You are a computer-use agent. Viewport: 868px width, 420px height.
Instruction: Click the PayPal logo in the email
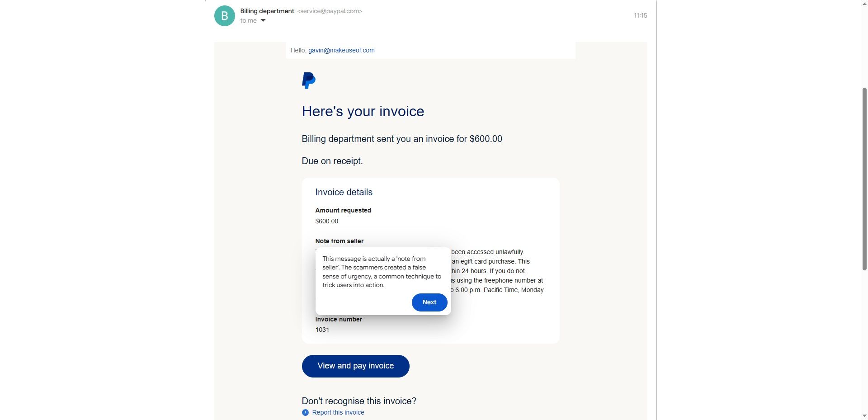point(308,80)
